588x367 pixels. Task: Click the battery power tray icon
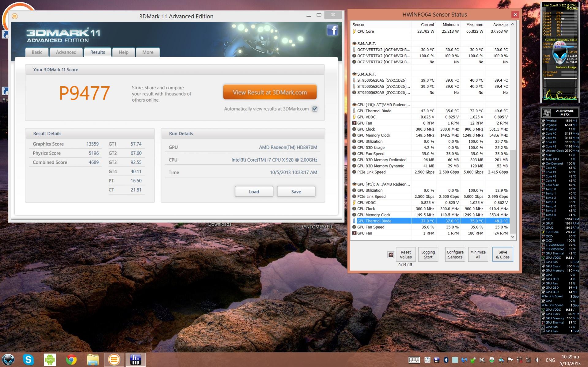519,360
